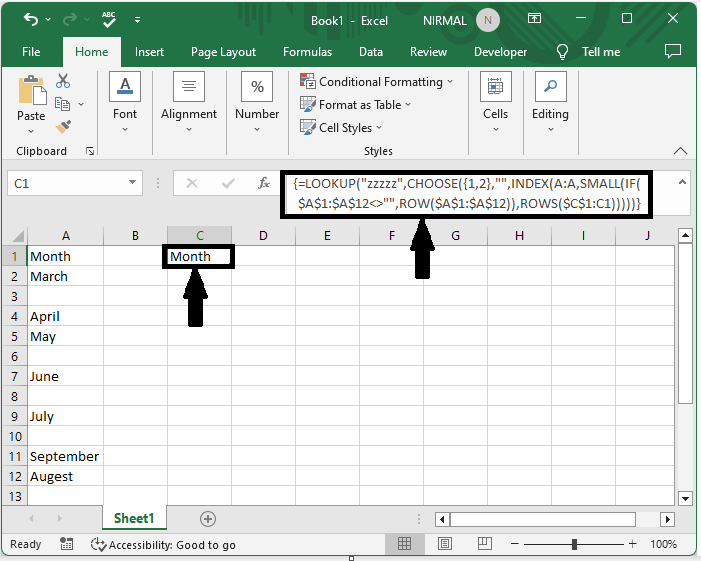Click the Undo arrow icon

(x=31, y=19)
